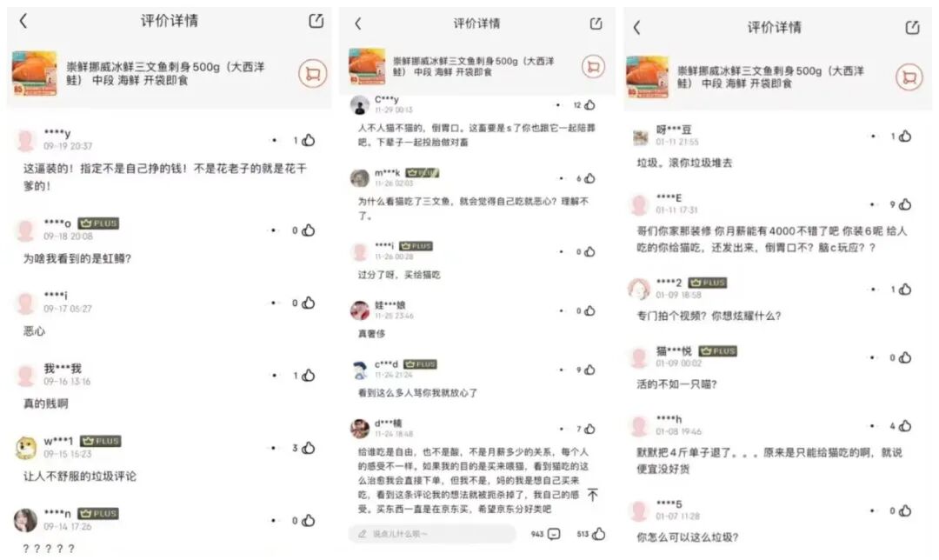
Task: Open the more-options dot beside c***d's comment
Action: click(561, 370)
